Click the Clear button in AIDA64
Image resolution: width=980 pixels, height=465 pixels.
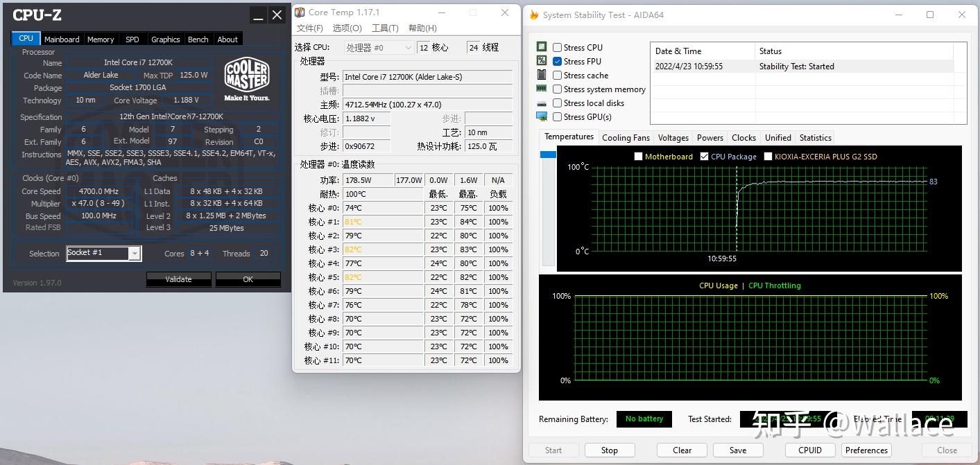pyautogui.click(x=682, y=450)
